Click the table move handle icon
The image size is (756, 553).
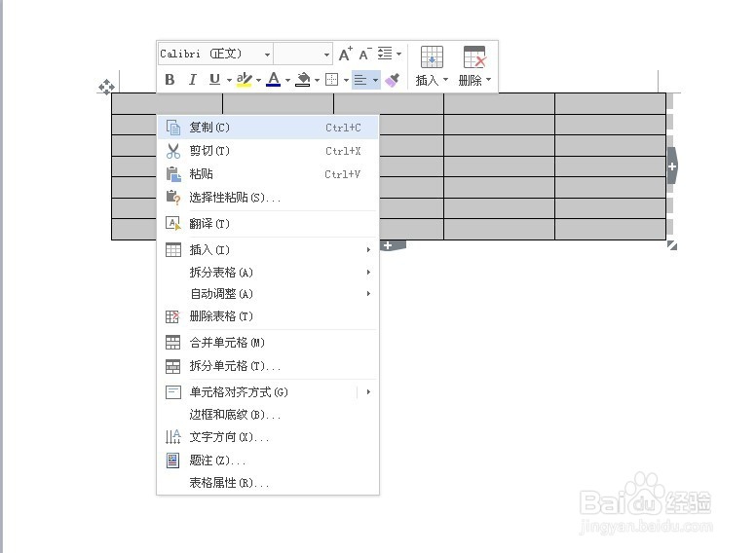point(106,88)
